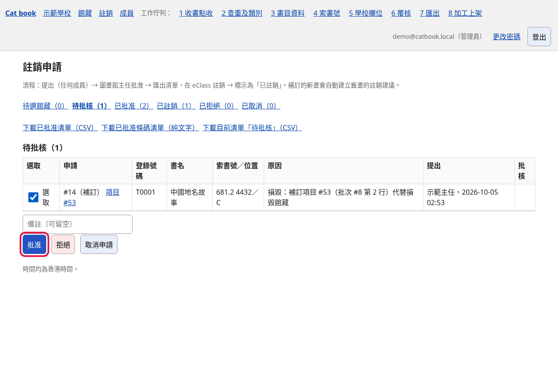The height and width of the screenshot is (392, 558).
Task: Open the 項目 #53 link
Action: 92,197
